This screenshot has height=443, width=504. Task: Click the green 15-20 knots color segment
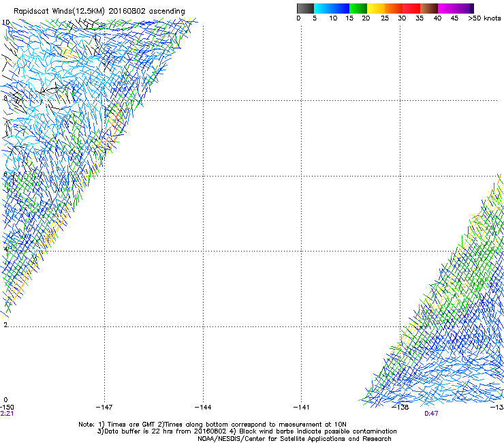(x=358, y=8)
